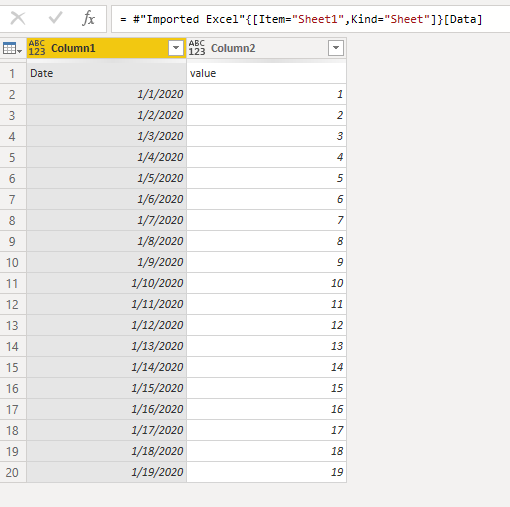Screen dimensions: 510x507
Task: Select the date cell 1/9/2020
Action: [106, 262]
